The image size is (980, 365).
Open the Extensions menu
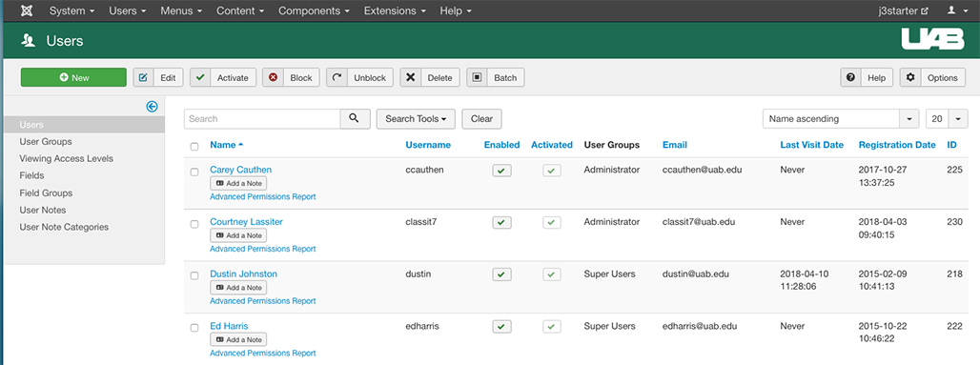[x=395, y=10]
